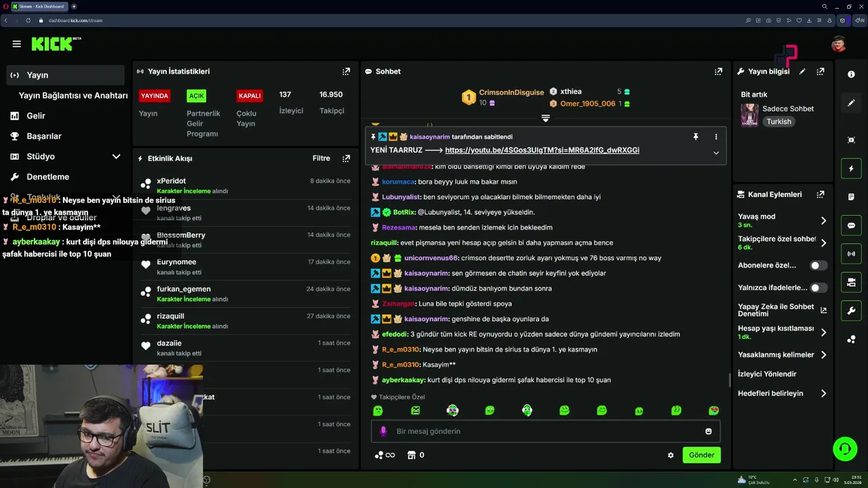
Task: Click xPeridot in the activity feed
Action: click(x=171, y=181)
